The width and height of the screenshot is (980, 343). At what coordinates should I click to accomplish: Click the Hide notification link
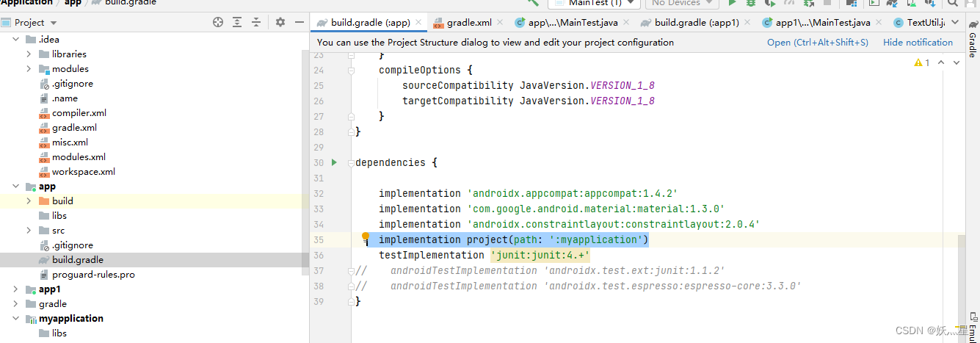[918, 43]
